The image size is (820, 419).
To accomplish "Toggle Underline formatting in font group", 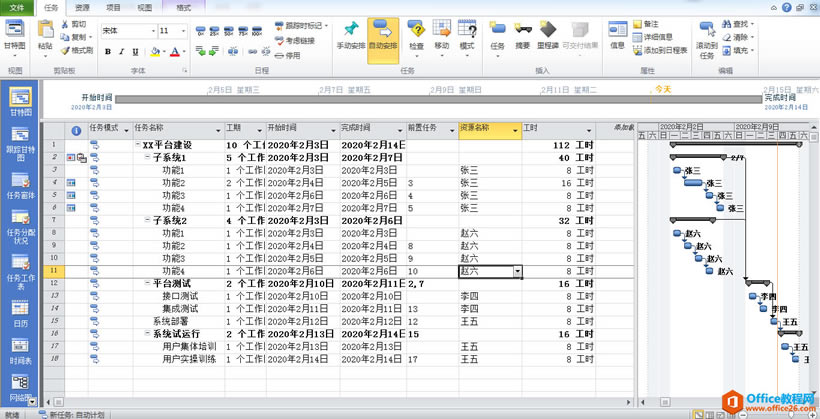I will point(137,51).
